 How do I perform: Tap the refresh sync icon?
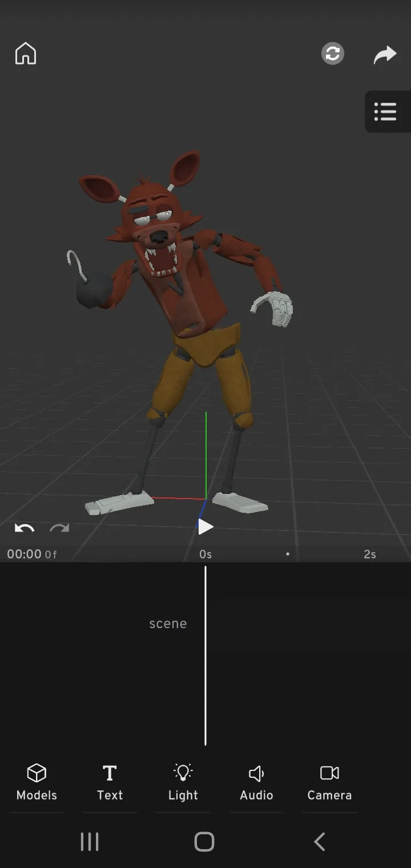point(333,54)
